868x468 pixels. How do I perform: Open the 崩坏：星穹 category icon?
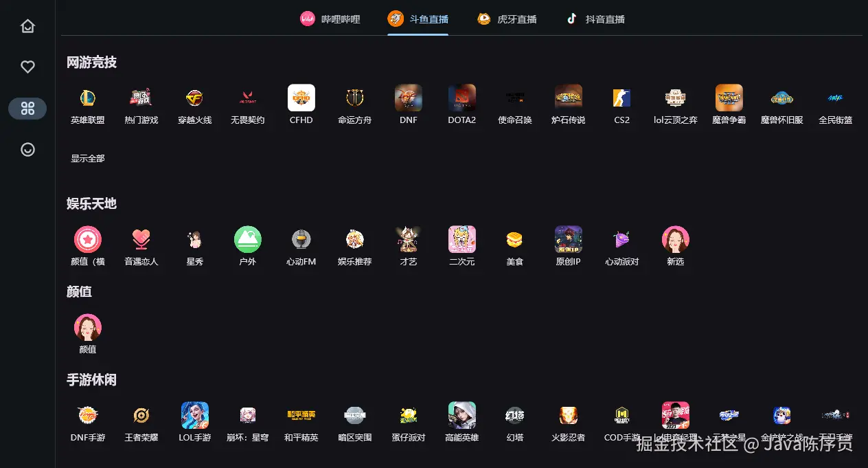click(x=248, y=415)
